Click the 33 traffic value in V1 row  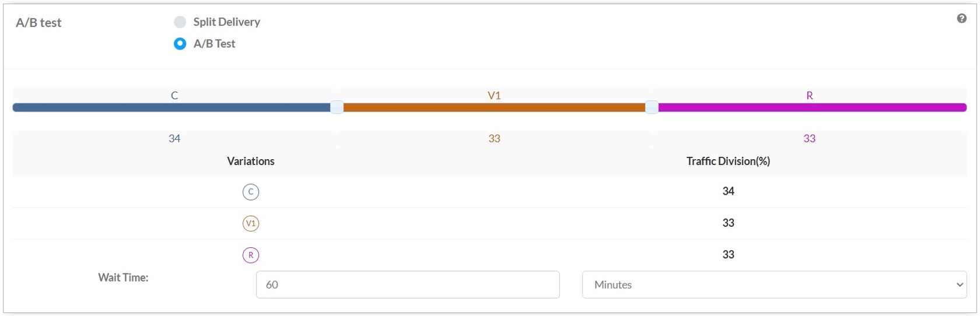pyautogui.click(x=728, y=223)
